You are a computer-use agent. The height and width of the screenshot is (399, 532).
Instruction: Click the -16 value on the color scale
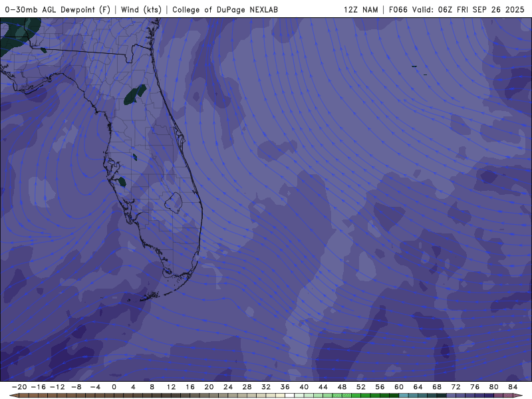coord(38,387)
